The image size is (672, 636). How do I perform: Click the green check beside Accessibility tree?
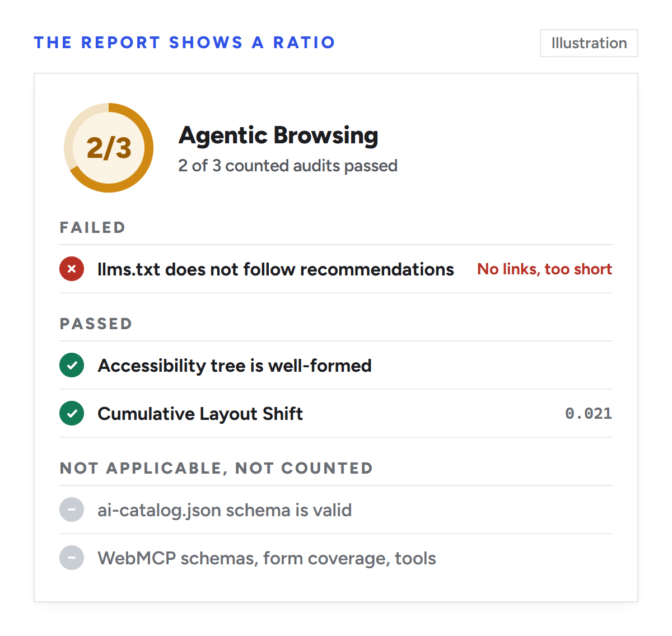72,366
